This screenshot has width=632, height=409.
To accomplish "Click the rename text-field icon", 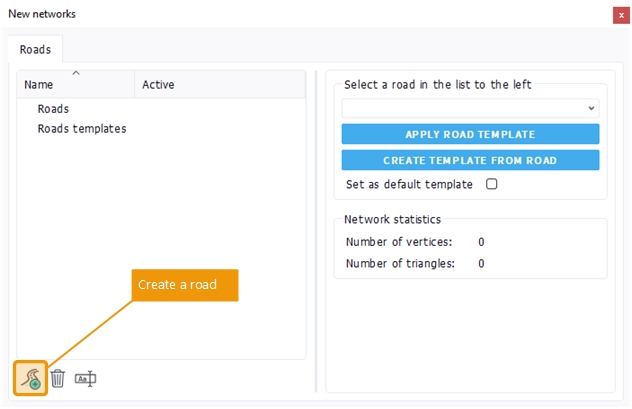I will (x=86, y=379).
